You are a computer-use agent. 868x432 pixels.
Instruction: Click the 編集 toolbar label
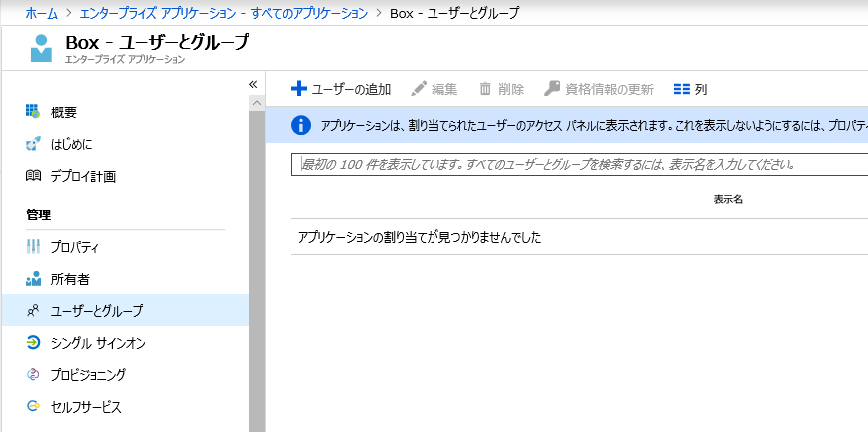pos(444,89)
